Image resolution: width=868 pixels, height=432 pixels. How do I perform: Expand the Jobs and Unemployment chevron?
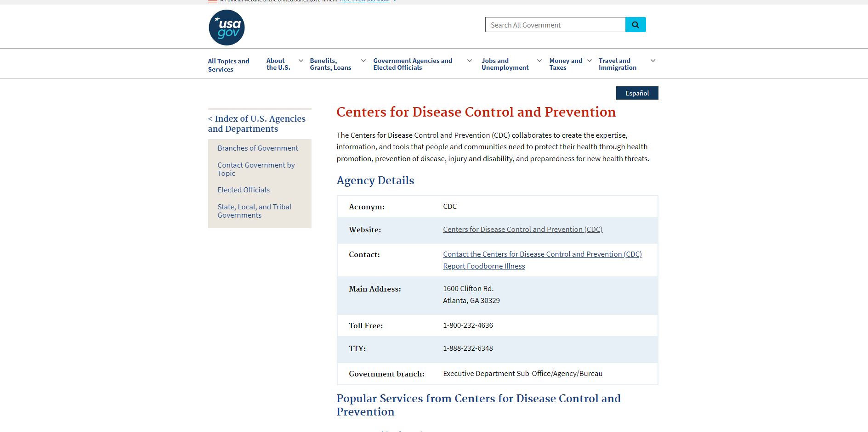(x=539, y=61)
